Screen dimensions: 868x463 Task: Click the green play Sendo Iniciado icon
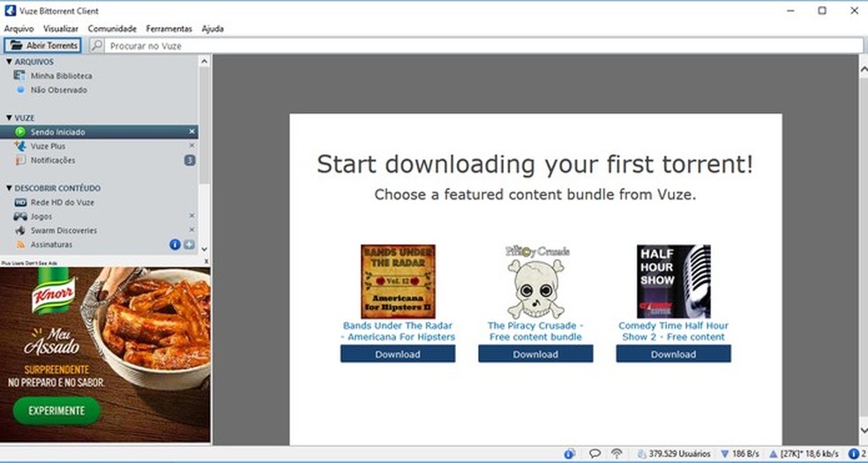[x=20, y=131]
